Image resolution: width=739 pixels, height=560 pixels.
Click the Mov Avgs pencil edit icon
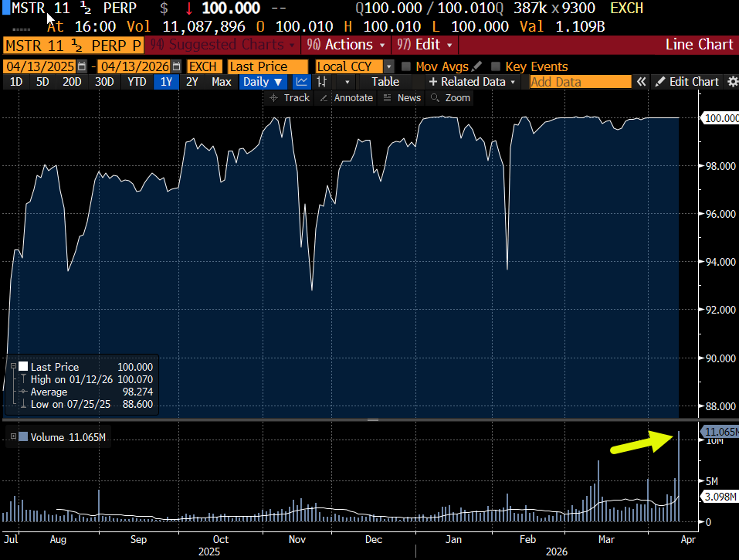(476, 66)
